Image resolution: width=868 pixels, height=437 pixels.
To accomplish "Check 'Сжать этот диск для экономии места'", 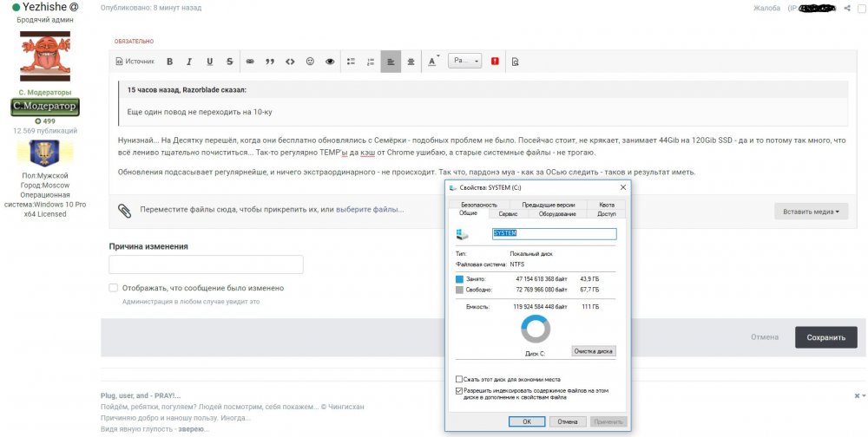I will 459,379.
